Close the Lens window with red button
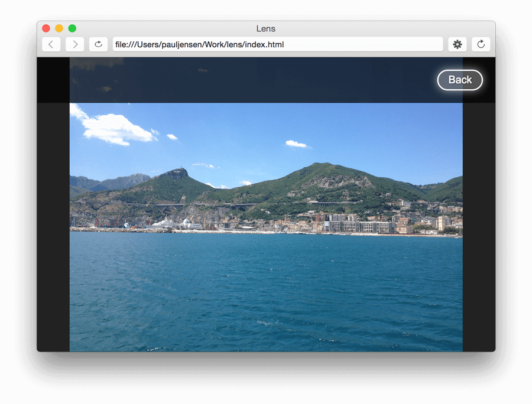532x404 pixels. 46,28
